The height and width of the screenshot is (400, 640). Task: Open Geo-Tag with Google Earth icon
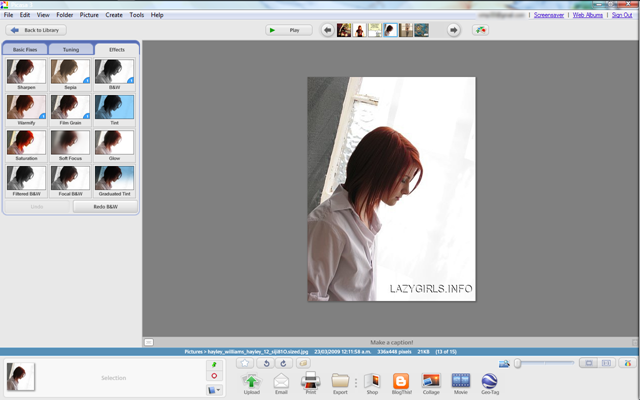pyautogui.click(x=489, y=381)
